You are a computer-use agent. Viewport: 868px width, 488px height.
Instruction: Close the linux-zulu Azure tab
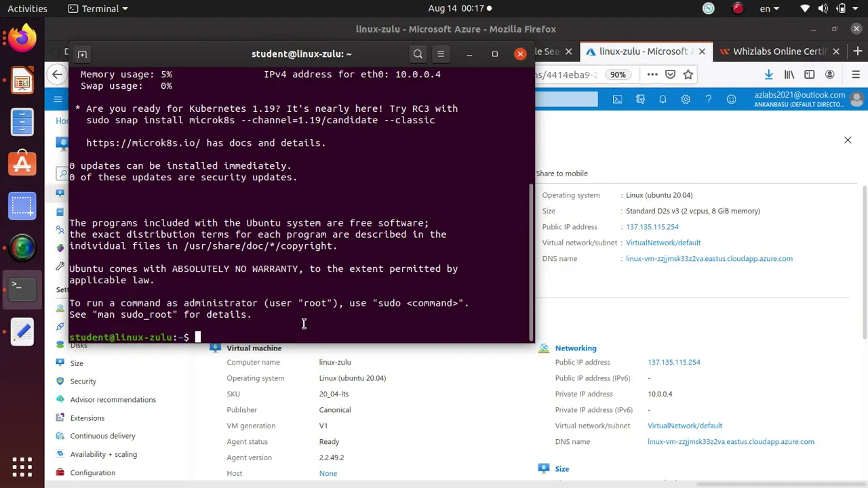coord(702,52)
